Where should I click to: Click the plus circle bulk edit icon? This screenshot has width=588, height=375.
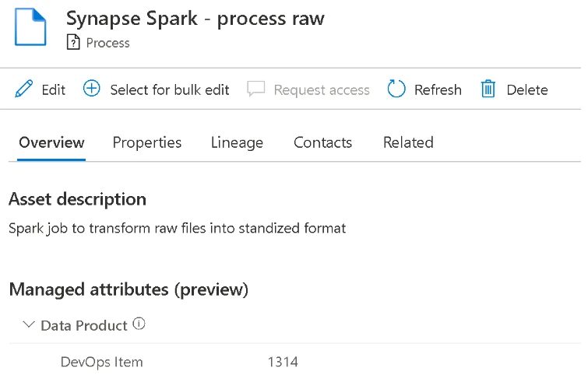(92, 89)
